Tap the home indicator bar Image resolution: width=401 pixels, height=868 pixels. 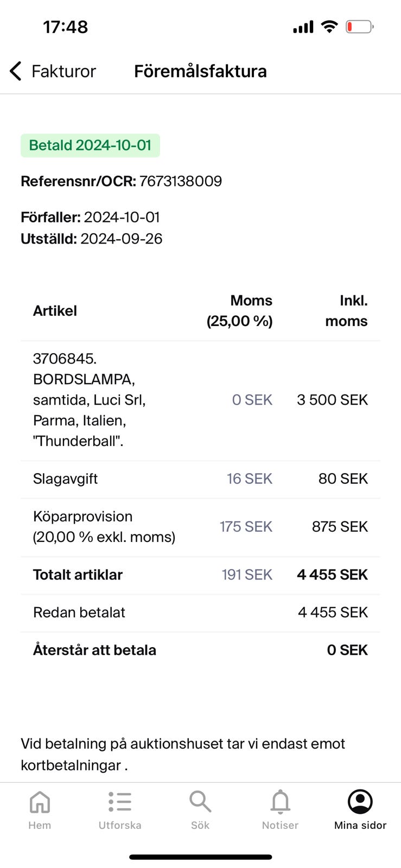[x=200, y=857]
